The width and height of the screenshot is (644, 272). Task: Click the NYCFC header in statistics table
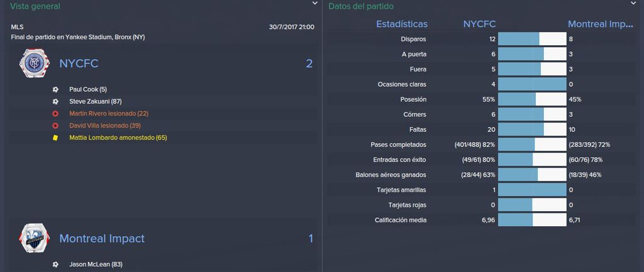(x=479, y=24)
